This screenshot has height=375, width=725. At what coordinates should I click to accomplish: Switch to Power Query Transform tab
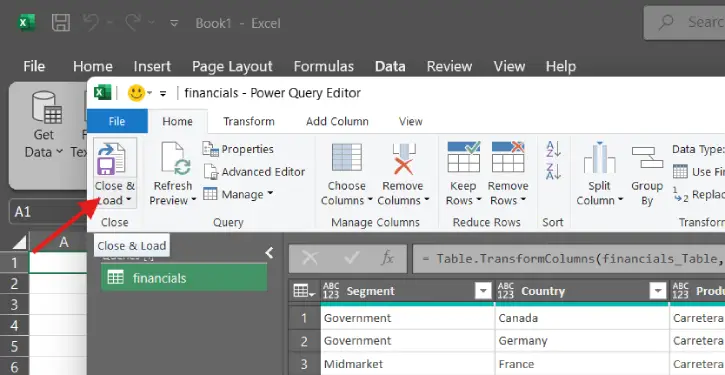249,122
